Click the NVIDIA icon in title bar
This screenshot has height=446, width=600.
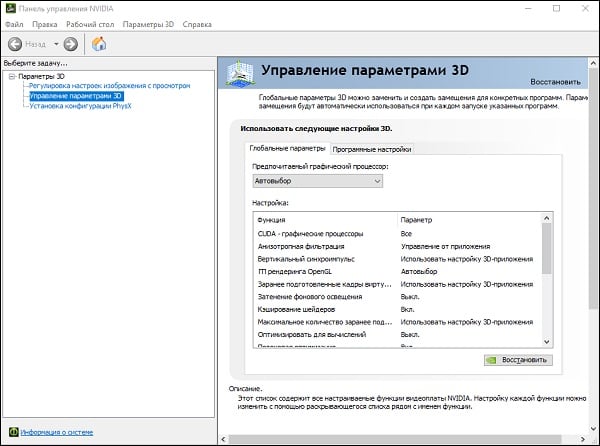pyautogui.click(x=10, y=7)
